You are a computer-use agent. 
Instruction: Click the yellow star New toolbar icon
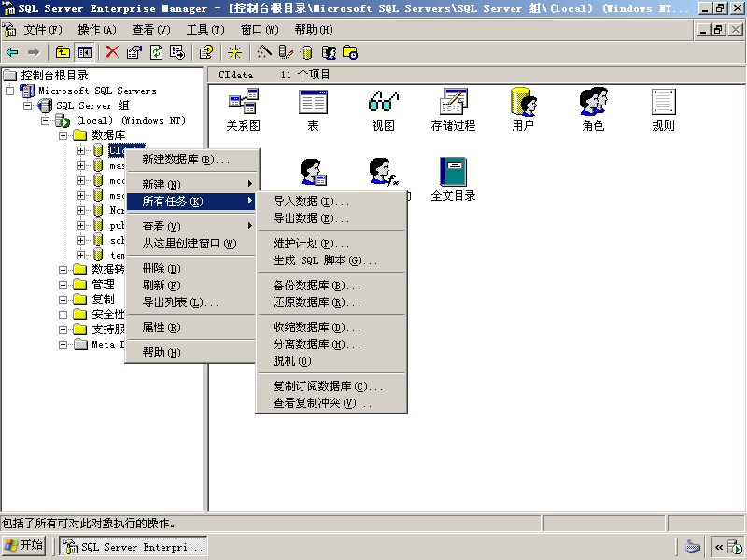[x=234, y=52]
